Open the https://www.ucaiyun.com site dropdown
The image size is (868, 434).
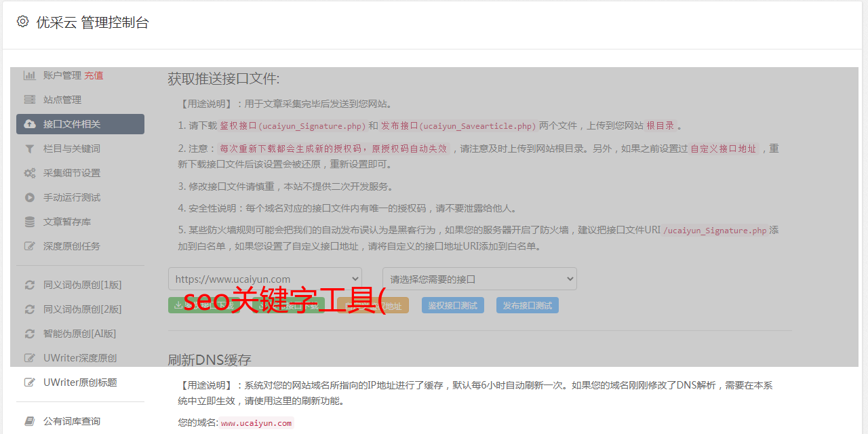265,279
